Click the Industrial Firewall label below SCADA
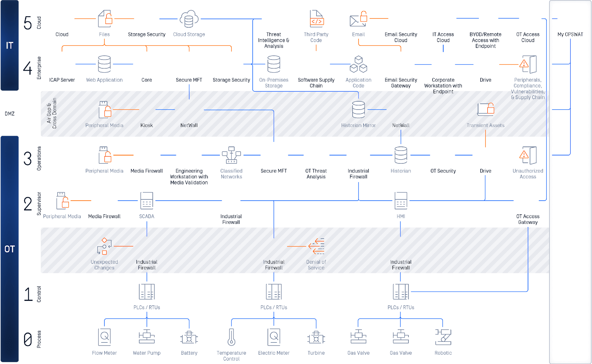This screenshot has width=592, height=364. tap(147, 265)
